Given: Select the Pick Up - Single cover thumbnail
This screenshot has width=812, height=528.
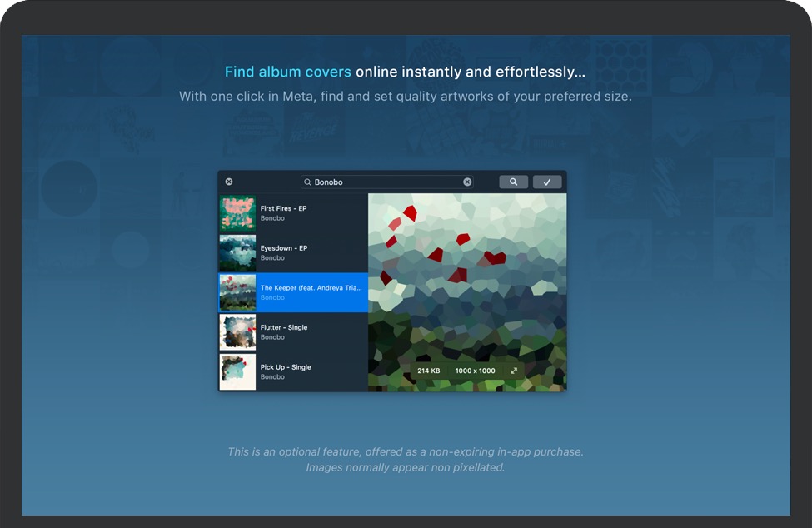Looking at the screenshot, I should coord(237,371).
